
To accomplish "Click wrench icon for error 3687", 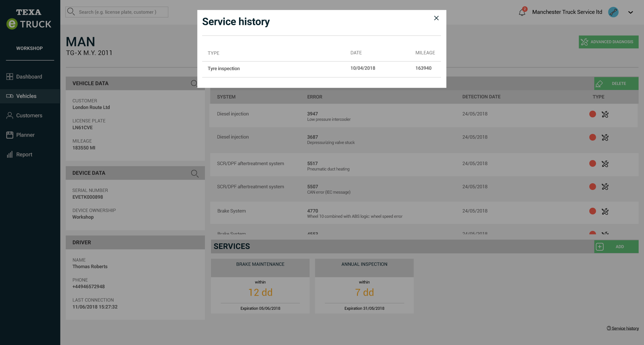I will (605, 138).
